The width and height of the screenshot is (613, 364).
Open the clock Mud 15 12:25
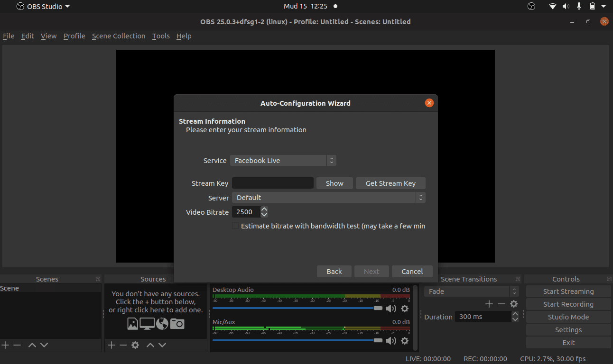[305, 6]
